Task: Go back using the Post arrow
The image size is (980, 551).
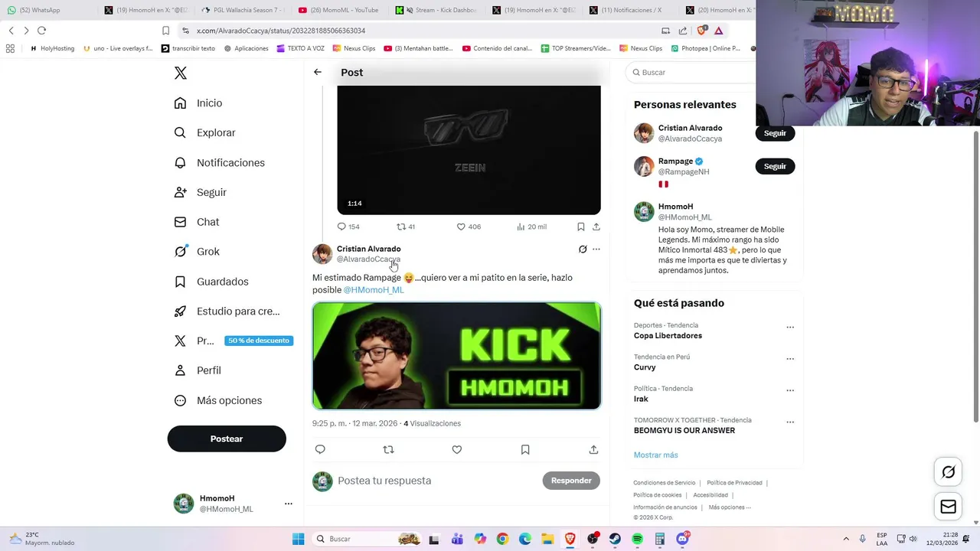Action: pyautogui.click(x=318, y=72)
